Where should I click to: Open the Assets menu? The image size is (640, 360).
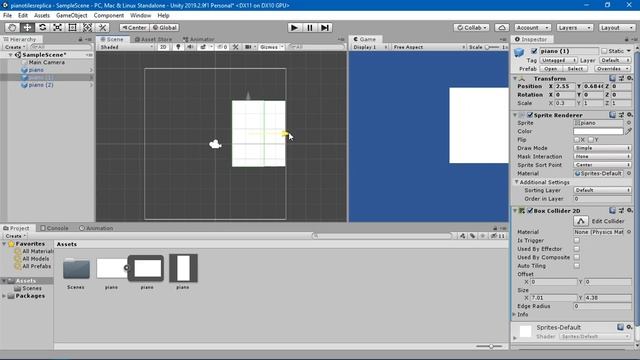click(x=42, y=16)
